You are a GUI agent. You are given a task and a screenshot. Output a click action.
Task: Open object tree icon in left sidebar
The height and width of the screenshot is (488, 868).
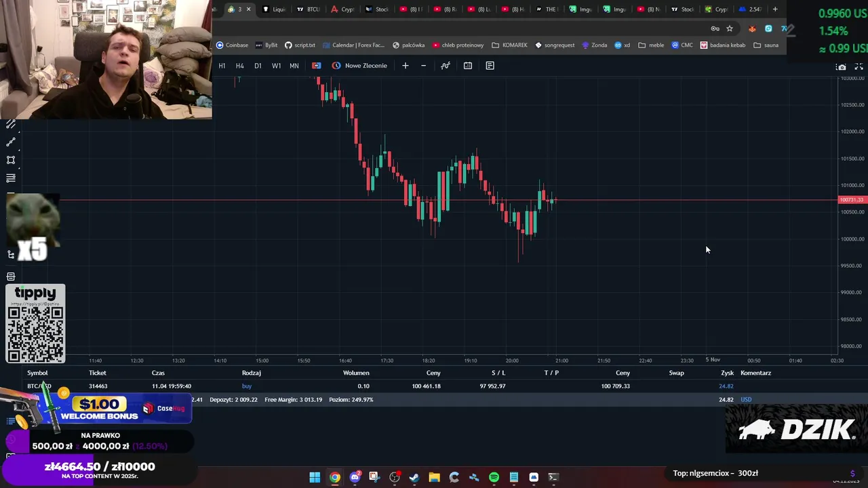coord(11,255)
